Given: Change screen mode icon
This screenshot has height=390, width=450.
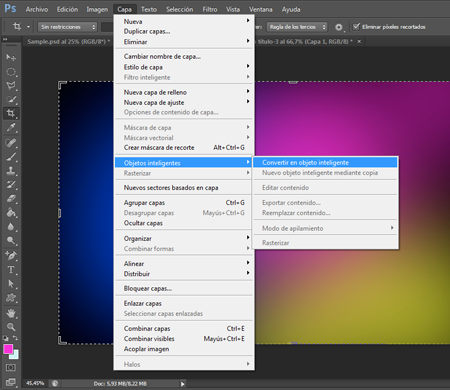Looking at the screenshot, I should coord(11,382).
